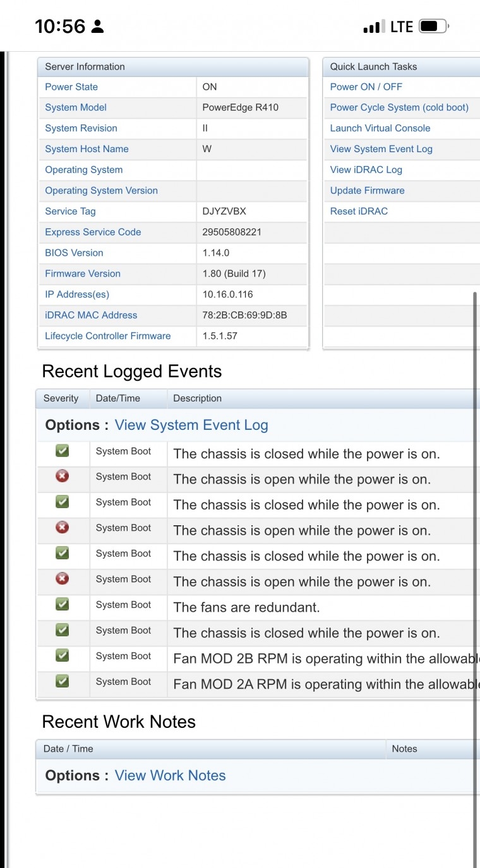Click the green check icon in the first event row

(62, 451)
